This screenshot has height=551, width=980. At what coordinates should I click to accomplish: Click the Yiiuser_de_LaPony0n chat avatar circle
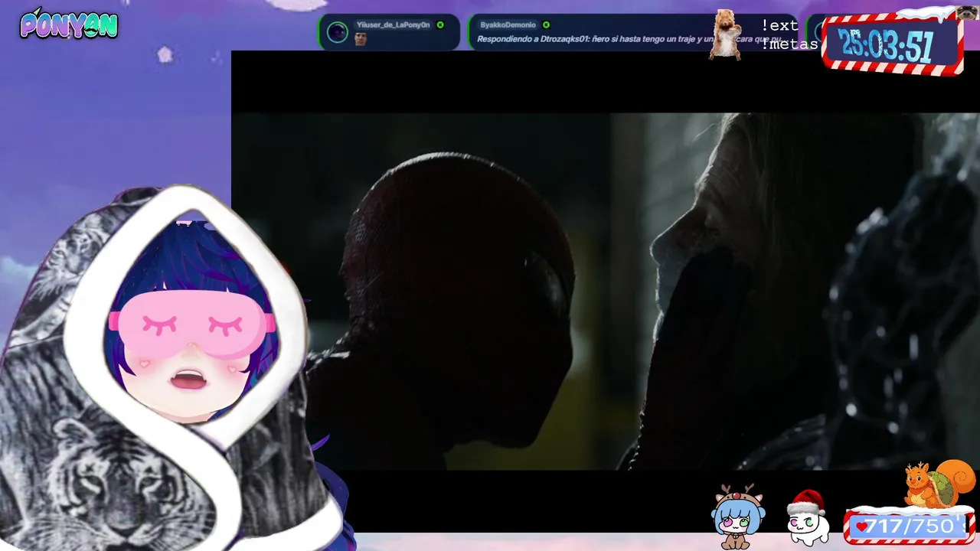(x=337, y=32)
